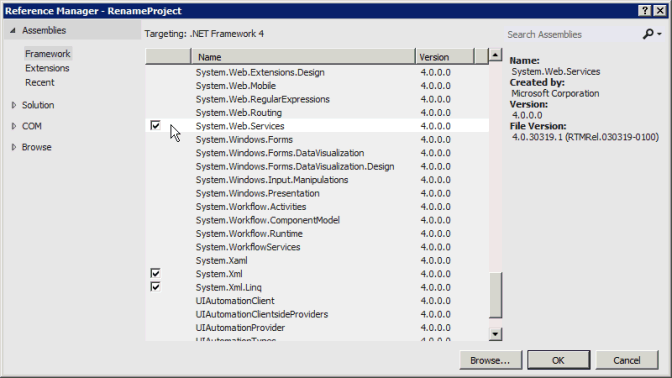The image size is (672, 378).
Task: Select System.Workflow.Activities row
Action: [x=317, y=207]
